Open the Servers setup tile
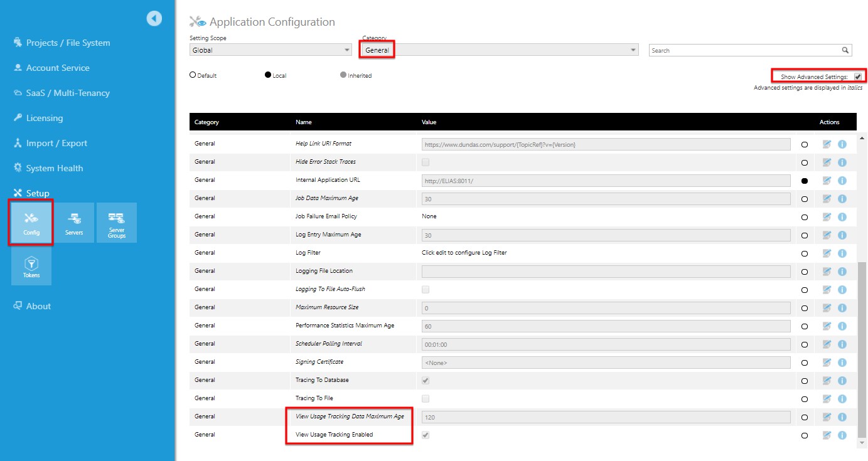 pyautogui.click(x=74, y=223)
